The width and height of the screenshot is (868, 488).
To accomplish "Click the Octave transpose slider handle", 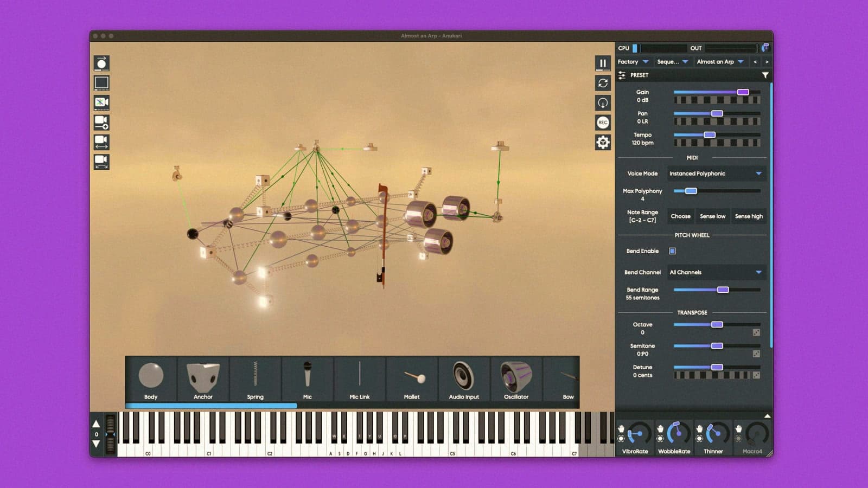I will (717, 324).
